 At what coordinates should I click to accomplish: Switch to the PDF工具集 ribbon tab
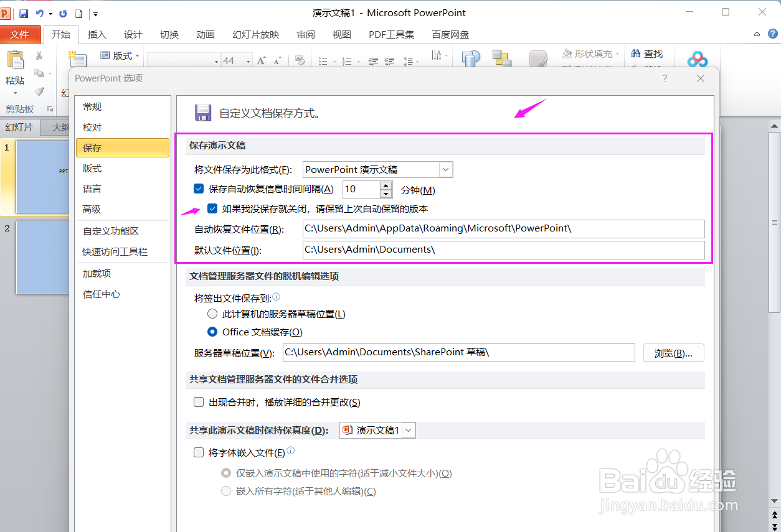392,35
